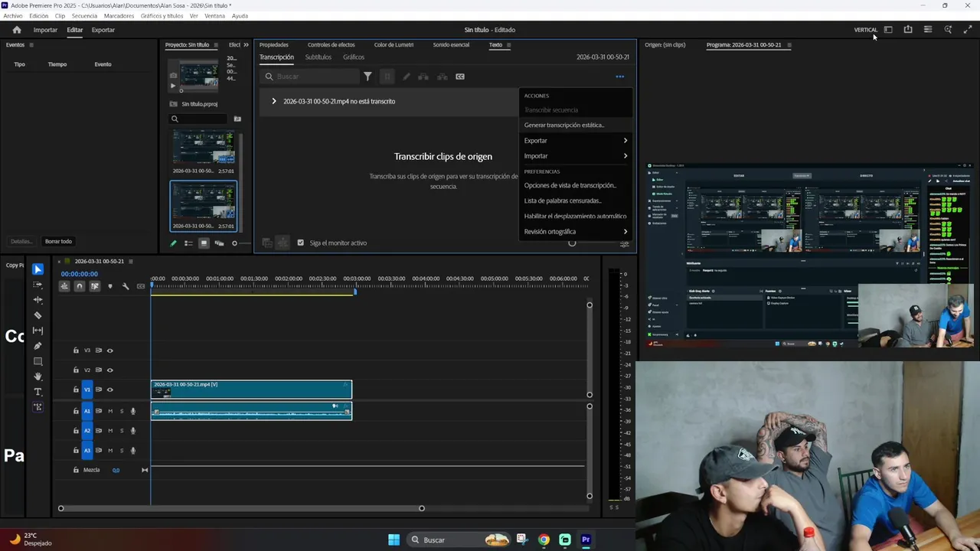Open the quick export share icon top right
The height and width of the screenshot is (551, 980).
click(x=908, y=30)
